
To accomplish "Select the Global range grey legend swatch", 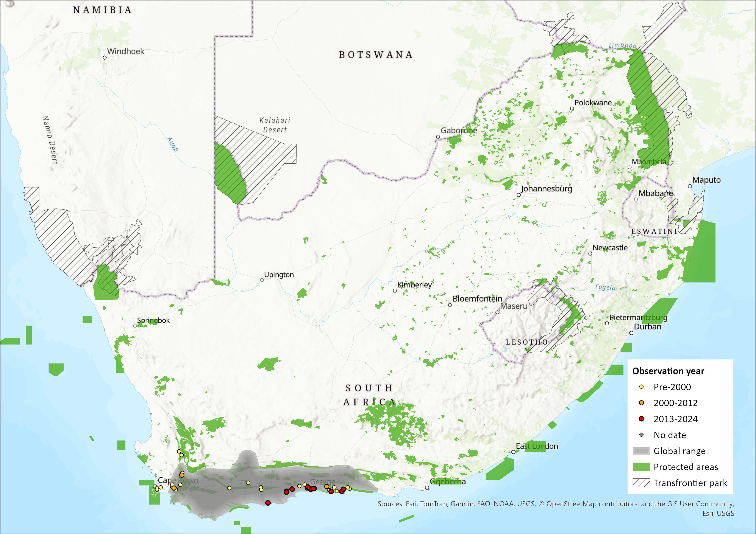I will point(641,451).
